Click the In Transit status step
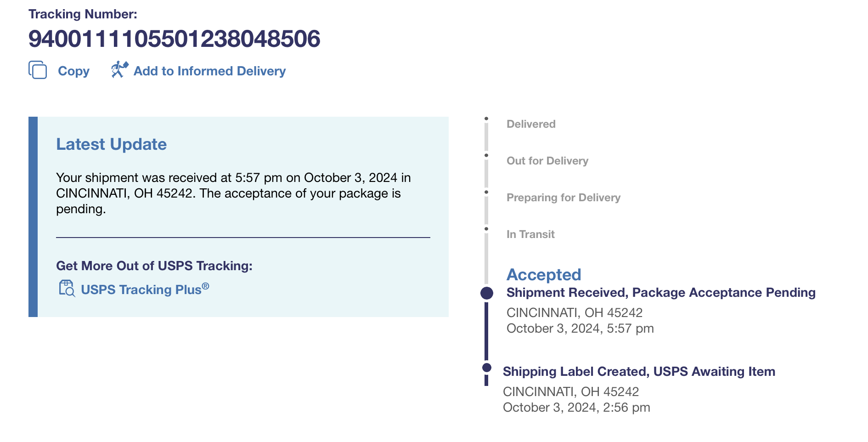 click(530, 234)
